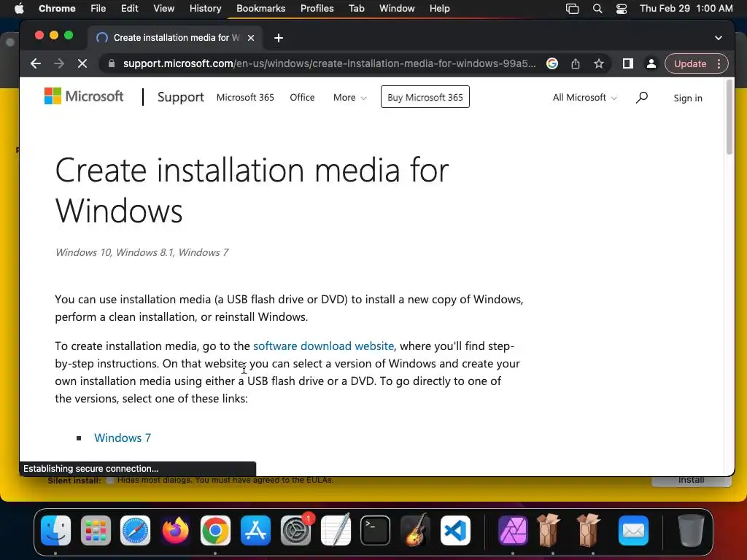Launch Firefox from the dock
The image size is (747, 560).
click(x=175, y=530)
